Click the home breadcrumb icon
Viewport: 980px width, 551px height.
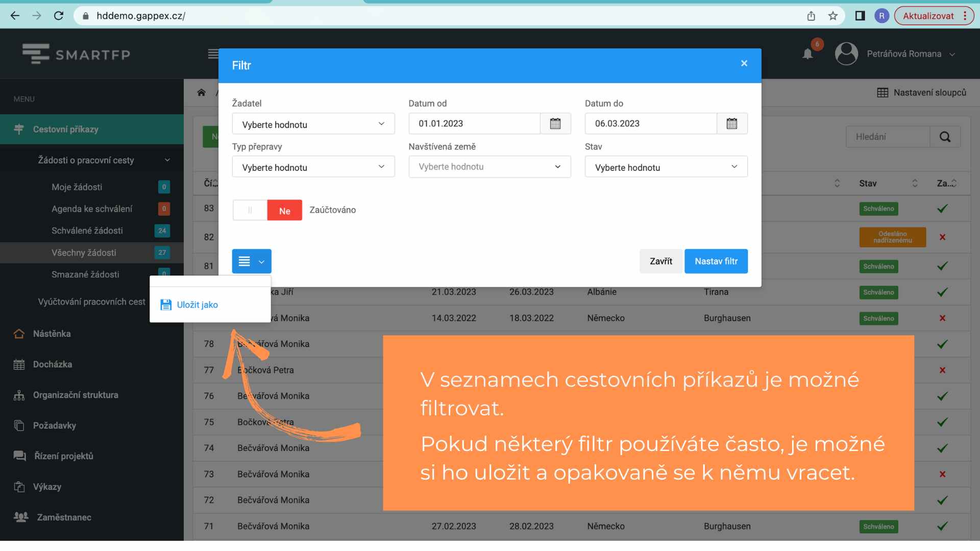point(201,92)
